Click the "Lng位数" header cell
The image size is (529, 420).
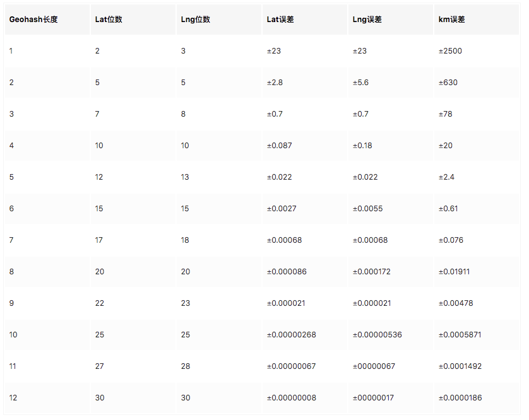tap(195, 20)
